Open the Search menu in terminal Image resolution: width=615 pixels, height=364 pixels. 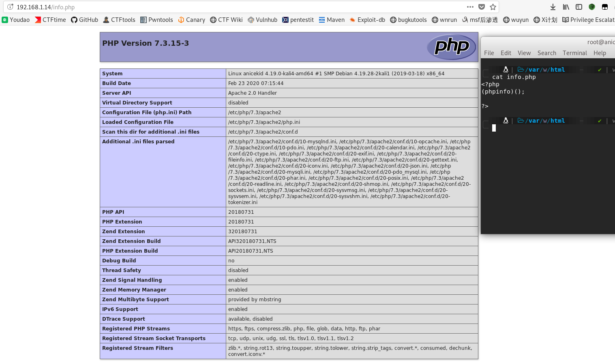(x=546, y=53)
